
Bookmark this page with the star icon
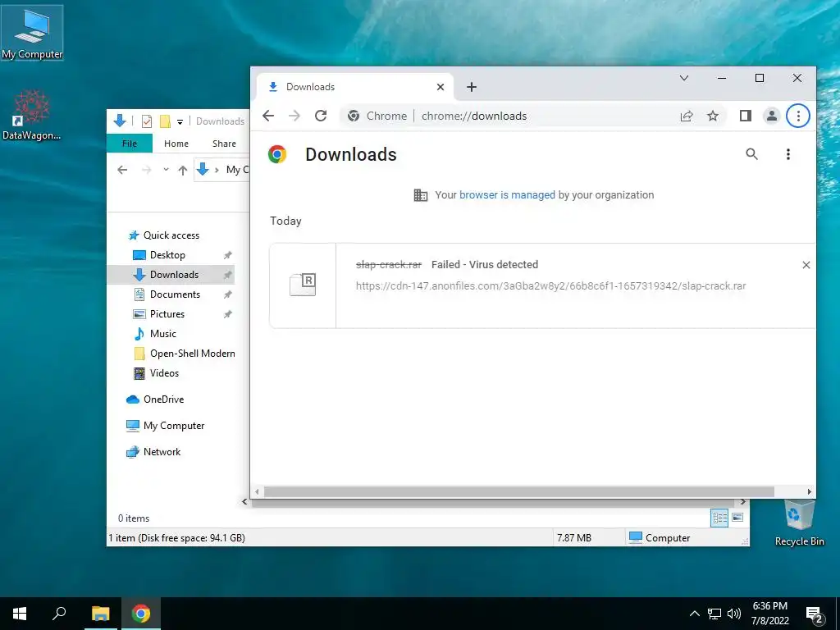tap(713, 116)
